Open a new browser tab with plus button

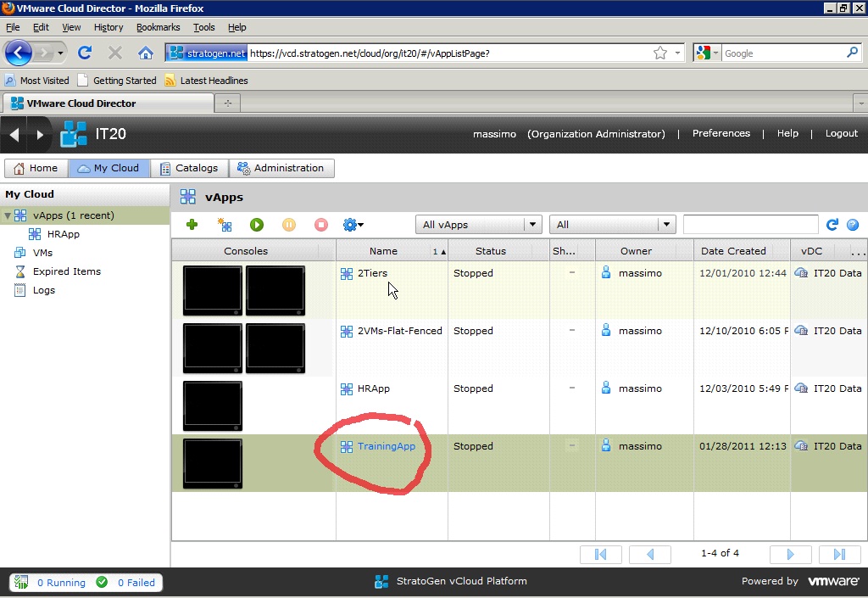(227, 103)
